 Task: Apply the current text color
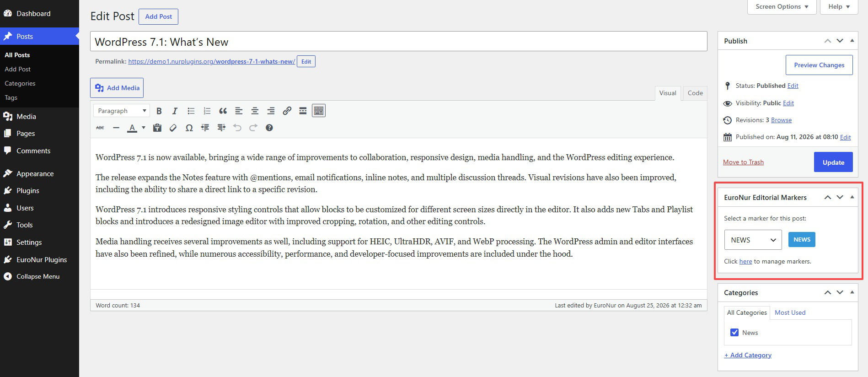(x=132, y=128)
